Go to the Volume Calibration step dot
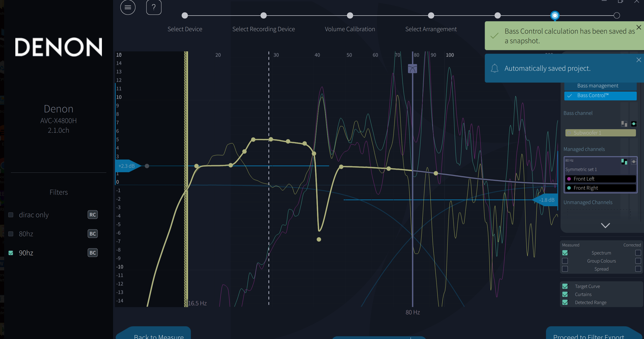The height and width of the screenshot is (339, 644). click(x=350, y=16)
